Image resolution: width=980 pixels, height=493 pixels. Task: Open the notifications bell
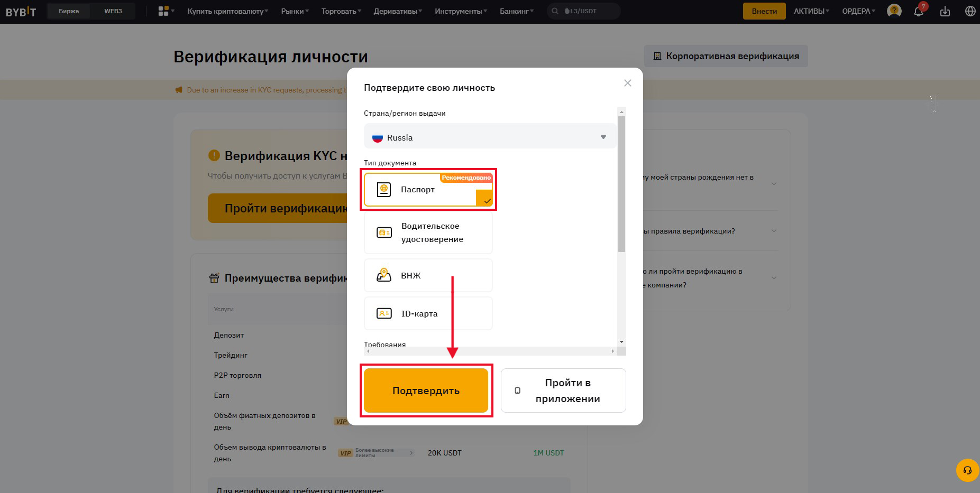point(919,11)
